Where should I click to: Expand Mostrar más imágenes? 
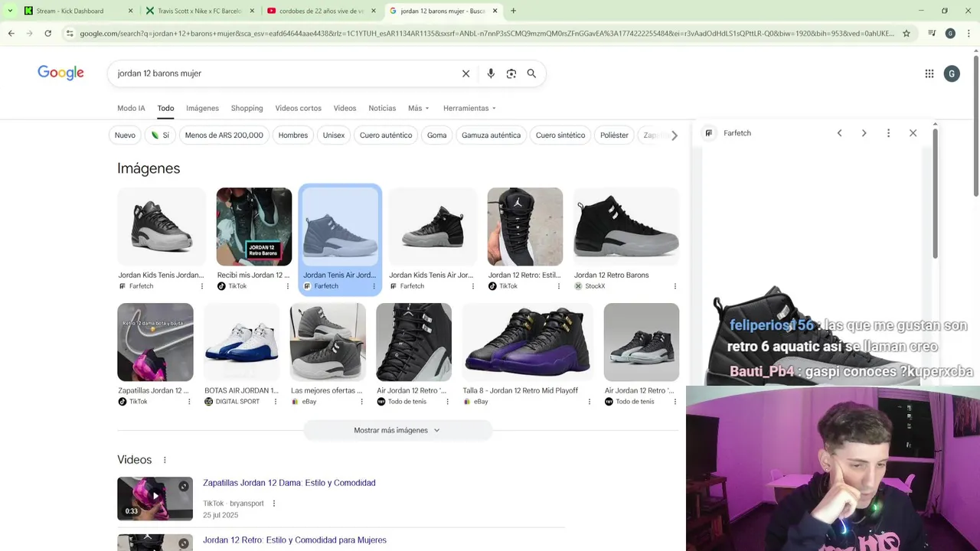click(x=397, y=430)
